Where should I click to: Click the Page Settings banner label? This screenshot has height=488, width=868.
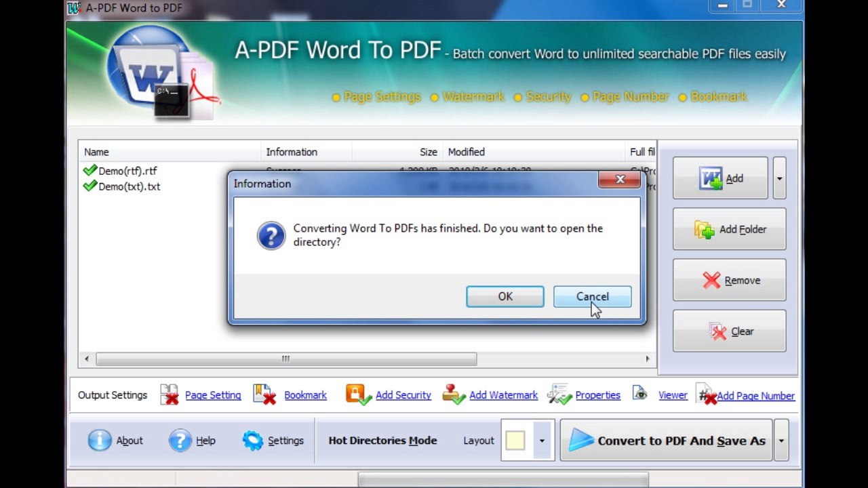[x=382, y=97]
